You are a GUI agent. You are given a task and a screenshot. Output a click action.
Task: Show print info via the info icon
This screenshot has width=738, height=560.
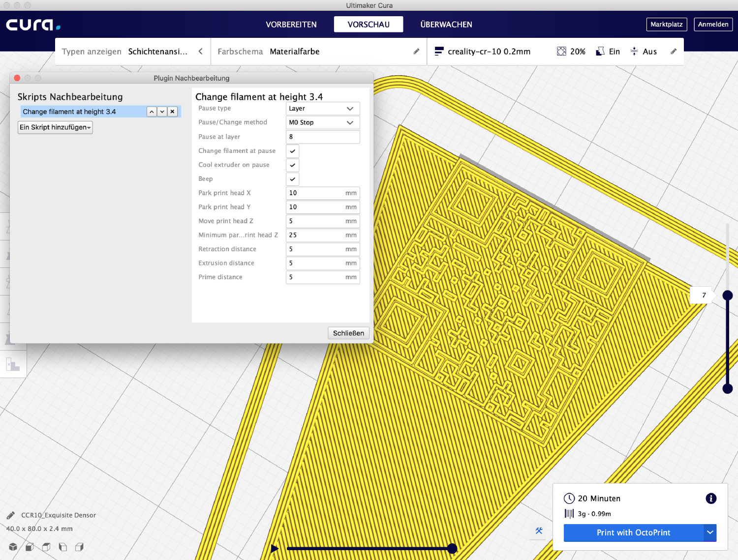point(711,499)
